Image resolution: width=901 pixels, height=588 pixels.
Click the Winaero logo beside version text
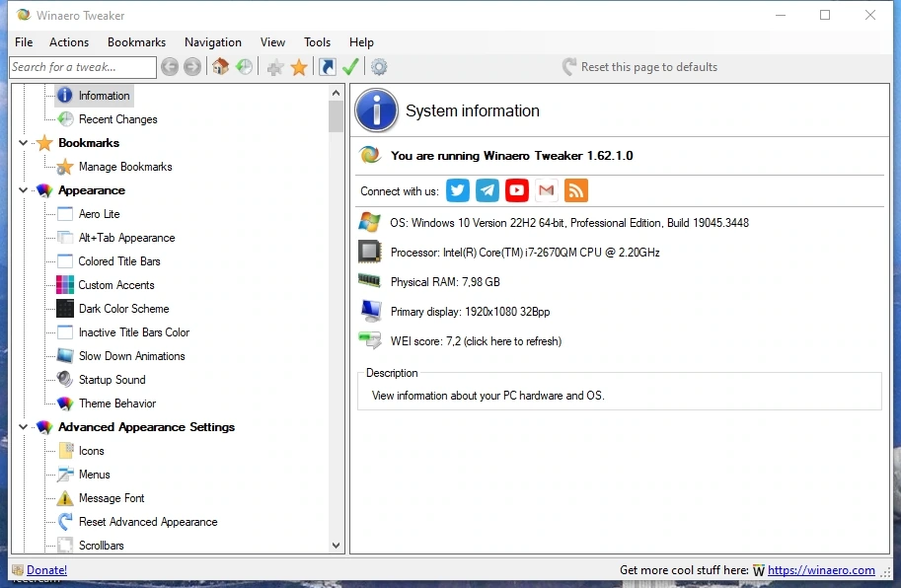(x=370, y=155)
